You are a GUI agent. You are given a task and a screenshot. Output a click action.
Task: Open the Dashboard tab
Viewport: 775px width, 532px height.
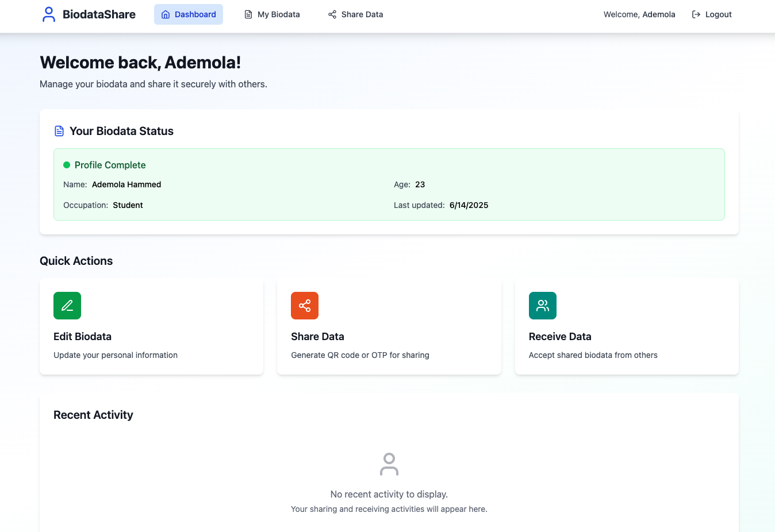189,14
